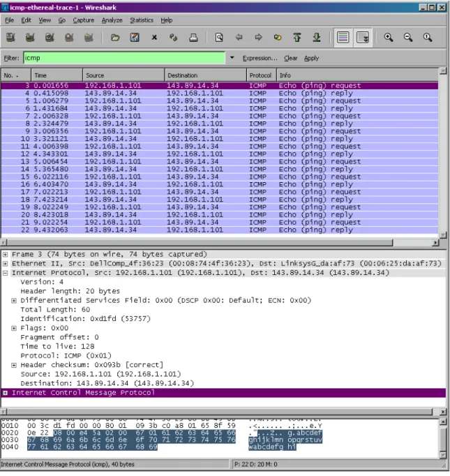This screenshot has height=476, width=450.
Task: Sort packets by the No. column
Action: [x=16, y=75]
